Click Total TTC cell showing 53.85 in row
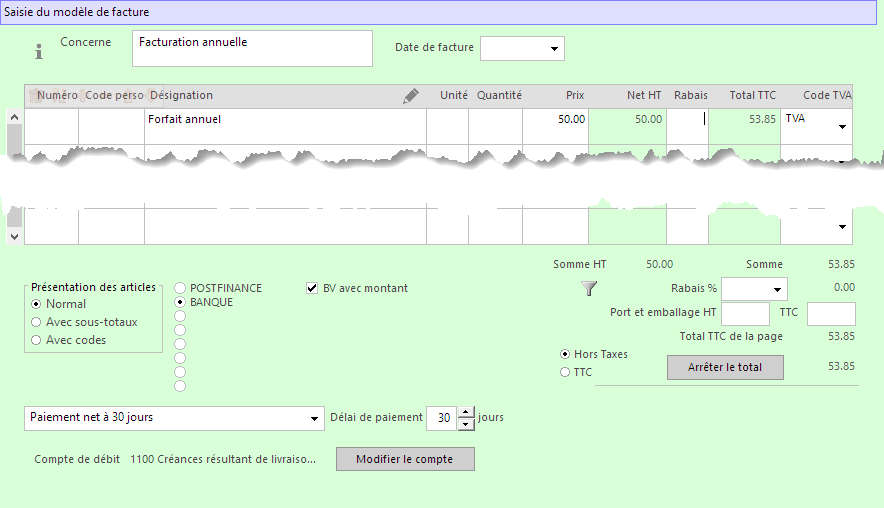The image size is (884, 508). [x=744, y=126]
